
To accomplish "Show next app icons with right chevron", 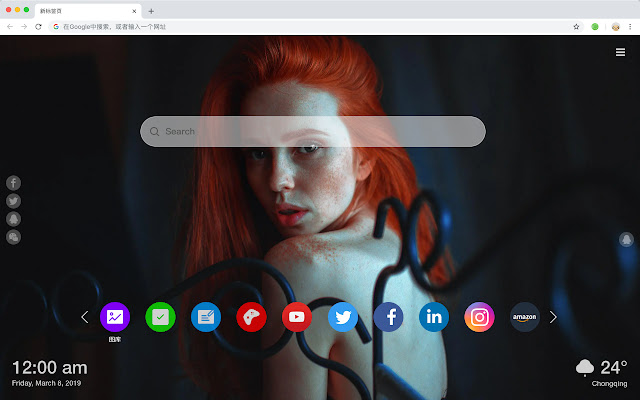I will click(553, 317).
